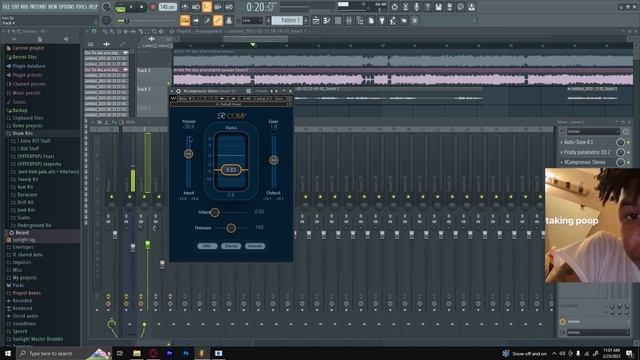
Task: Click the undo history circular arrow icon
Action: pyautogui.click(x=394, y=7)
